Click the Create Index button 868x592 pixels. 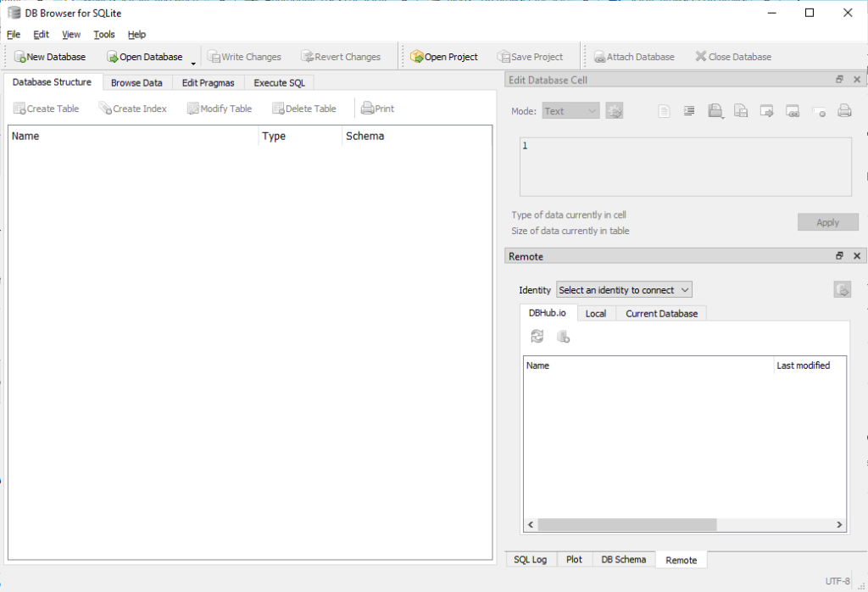(132, 109)
